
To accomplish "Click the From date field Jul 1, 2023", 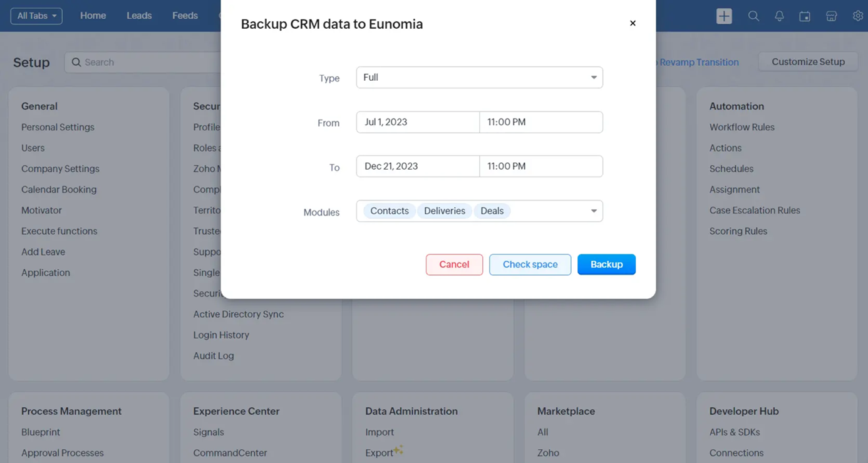I will pos(418,122).
